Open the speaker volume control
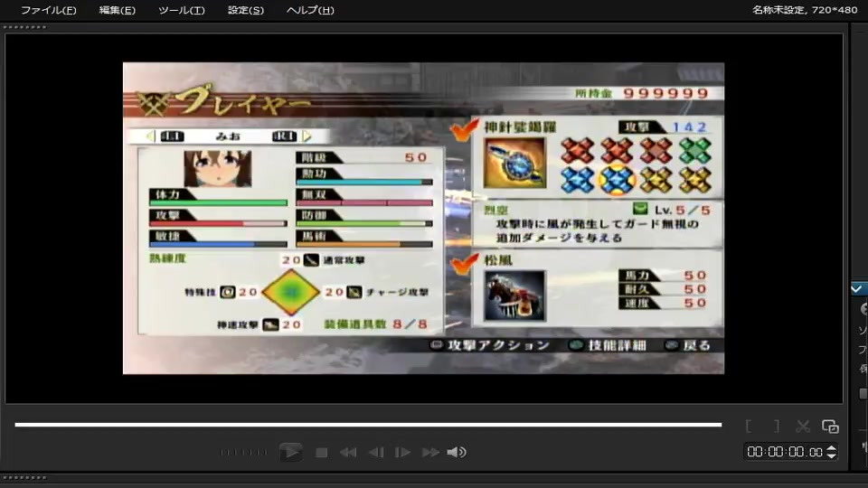The width and height of the screenshot is (868, 488). 457,453
